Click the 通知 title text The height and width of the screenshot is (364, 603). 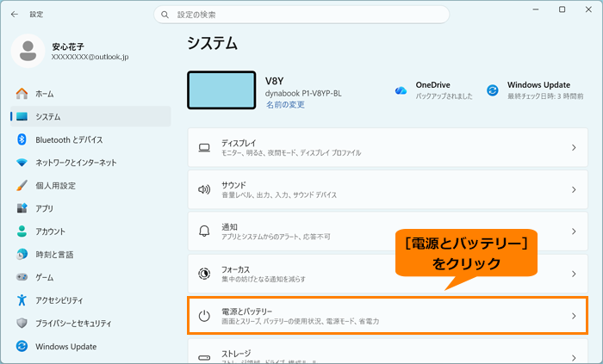coord(229,227)
